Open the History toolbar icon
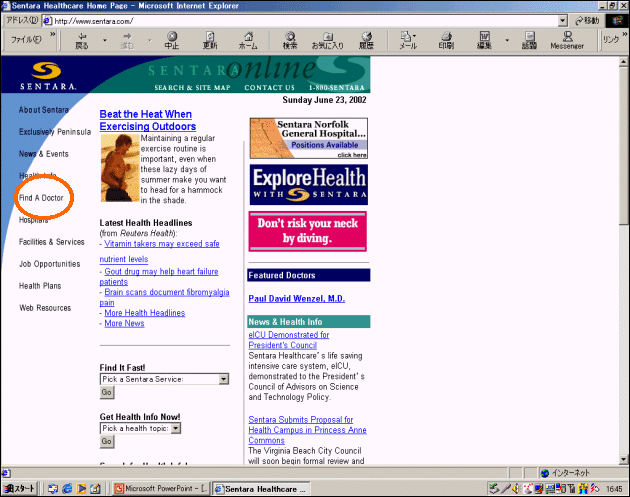 (x=367, y=39)
